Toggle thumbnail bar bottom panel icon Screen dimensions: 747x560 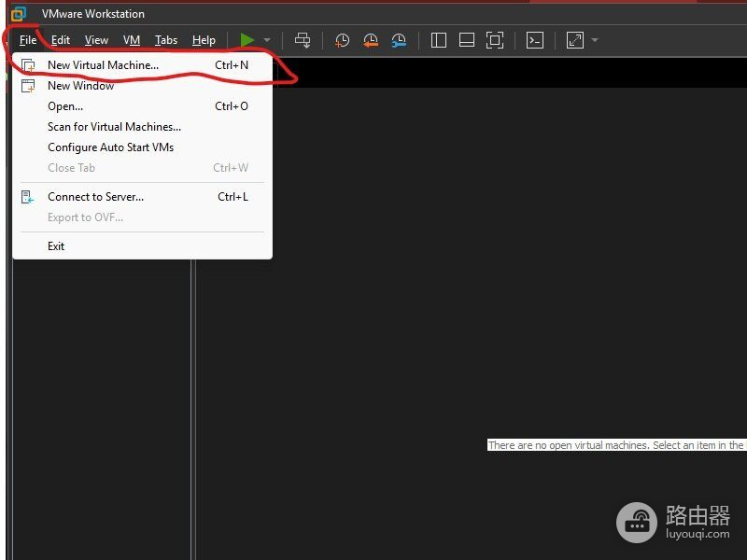click(x=466, y=40)
